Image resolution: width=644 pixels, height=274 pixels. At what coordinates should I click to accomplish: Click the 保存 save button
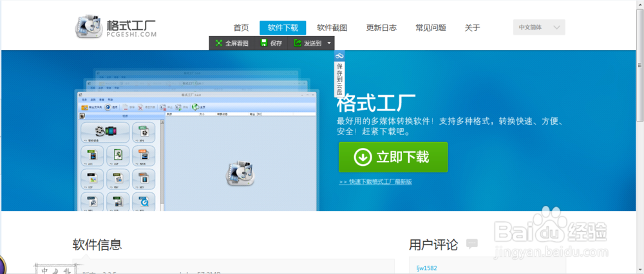coord(271,43)
